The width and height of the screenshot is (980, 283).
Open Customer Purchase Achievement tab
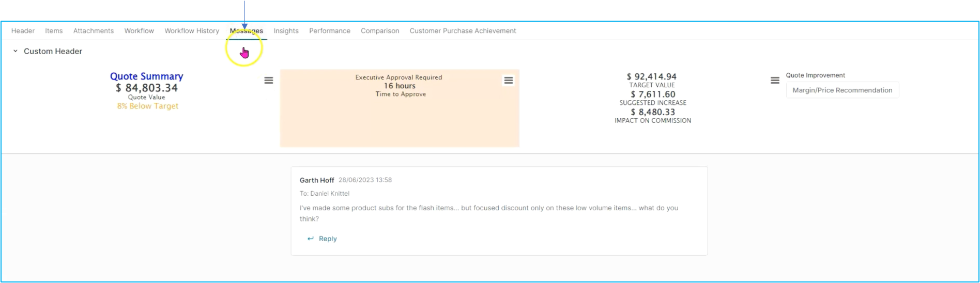463,31
